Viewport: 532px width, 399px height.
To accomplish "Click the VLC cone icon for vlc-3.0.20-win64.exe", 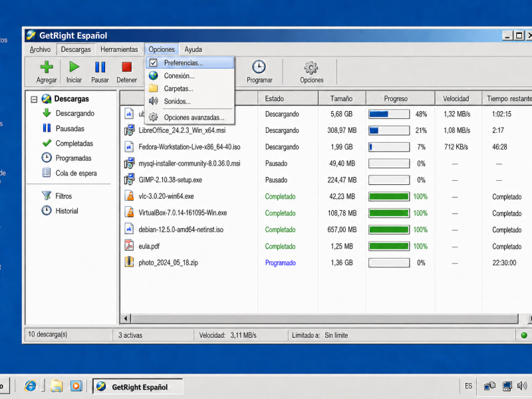I will 129,196.
